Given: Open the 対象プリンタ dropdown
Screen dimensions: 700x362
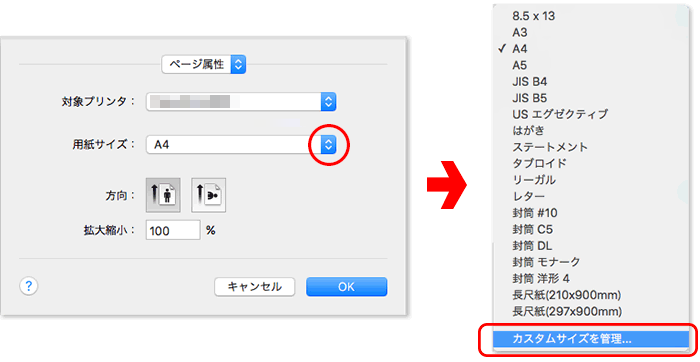Looking at the screenshot, I should tap(328, 102).
